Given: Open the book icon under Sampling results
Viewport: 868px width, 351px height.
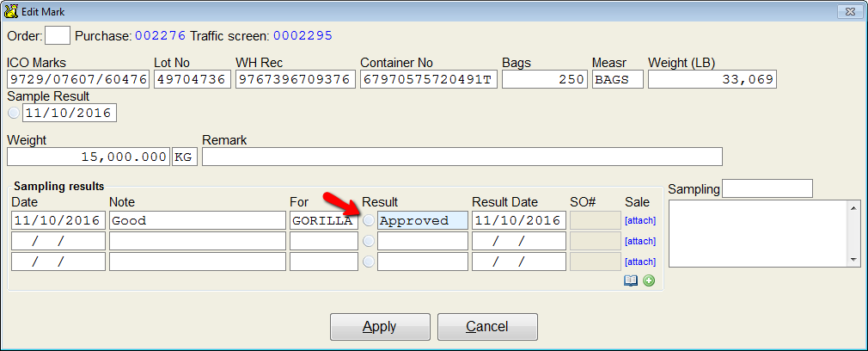Looking at the screenshot, I should [x=631, y=281].
